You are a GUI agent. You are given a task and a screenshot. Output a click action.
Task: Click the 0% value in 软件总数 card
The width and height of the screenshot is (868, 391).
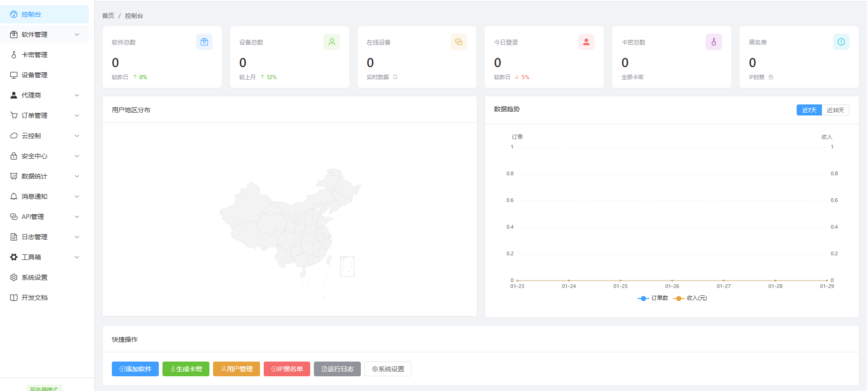(143, 77)
